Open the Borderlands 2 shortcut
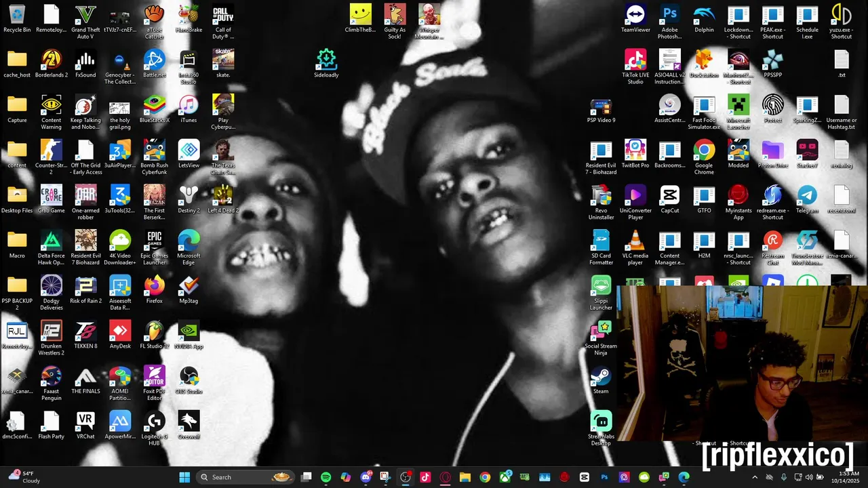Screen dimensions: 868x488 click(52, 64)
